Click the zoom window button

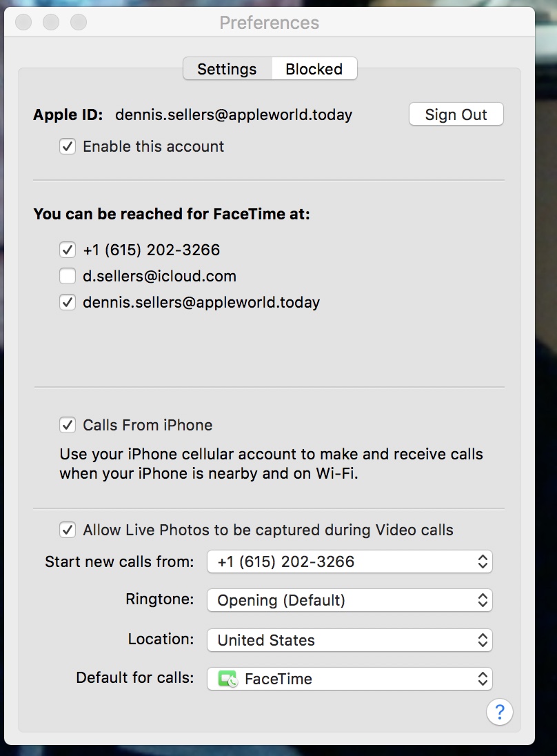tap(79, 22)
